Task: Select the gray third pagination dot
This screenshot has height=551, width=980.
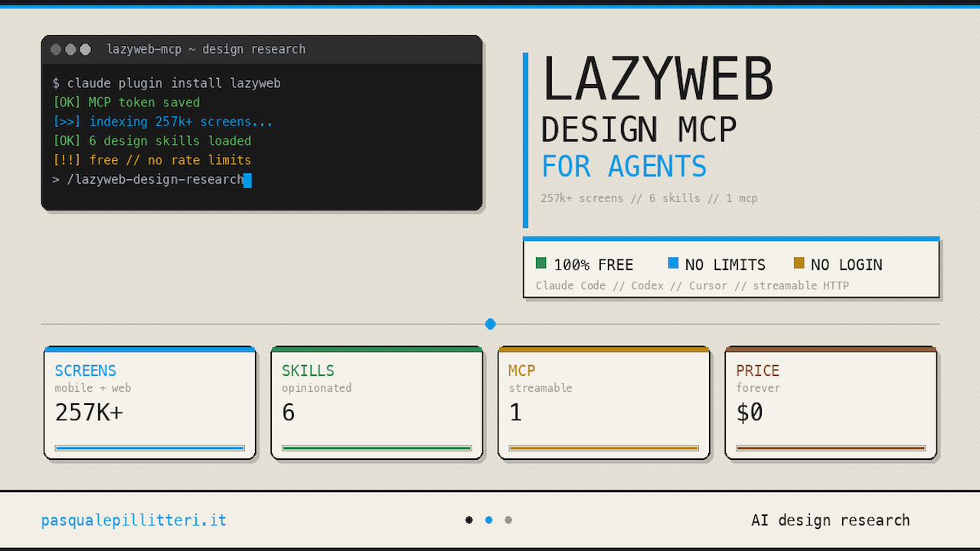Action: (508, 520)
